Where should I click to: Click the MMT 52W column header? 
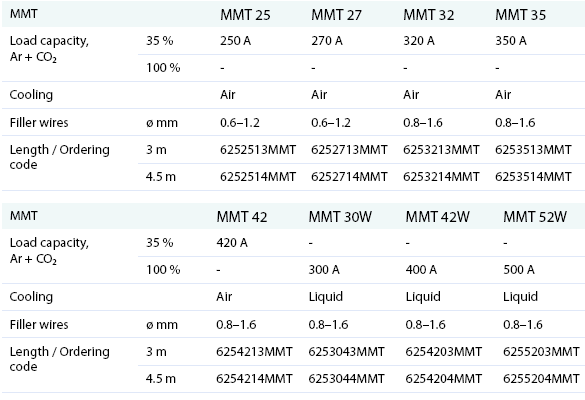pos(535,217)
